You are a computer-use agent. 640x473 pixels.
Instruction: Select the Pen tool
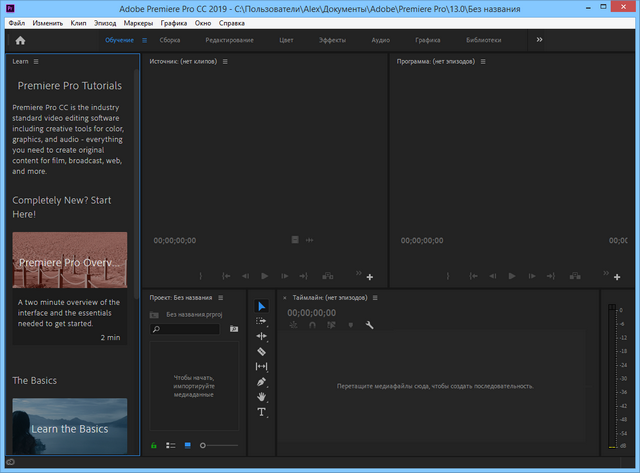262,382
